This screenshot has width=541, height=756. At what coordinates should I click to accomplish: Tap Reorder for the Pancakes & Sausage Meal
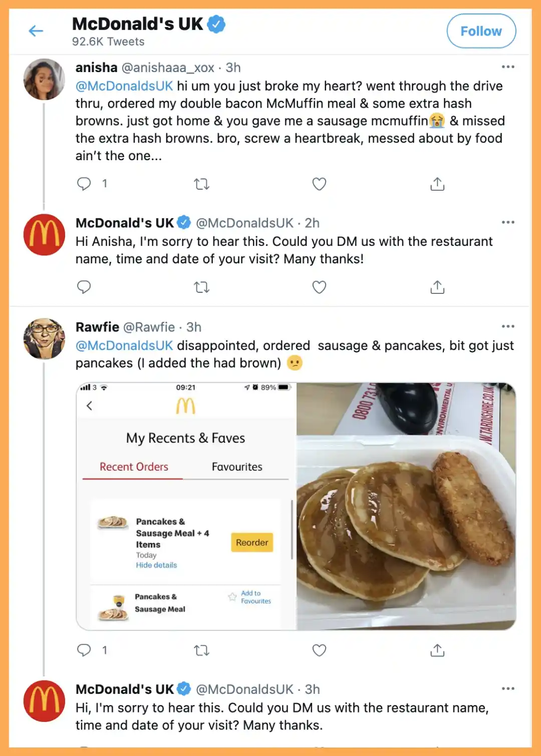[251, 542]
